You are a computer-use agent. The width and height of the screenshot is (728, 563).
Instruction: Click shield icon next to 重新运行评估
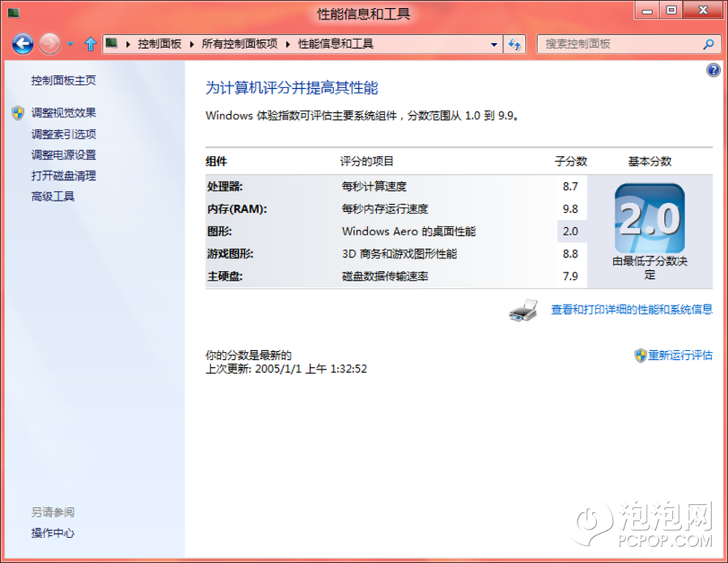coord(641,355)
